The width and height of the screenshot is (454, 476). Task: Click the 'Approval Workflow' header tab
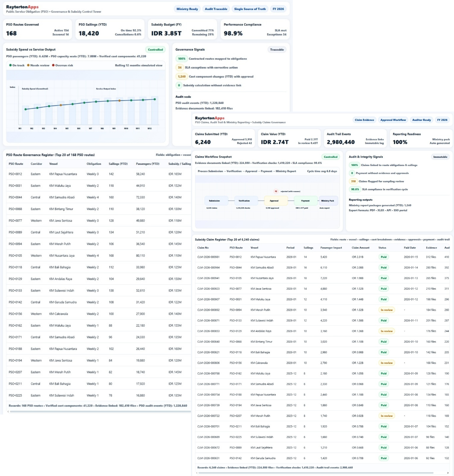[x=393, y=120]
